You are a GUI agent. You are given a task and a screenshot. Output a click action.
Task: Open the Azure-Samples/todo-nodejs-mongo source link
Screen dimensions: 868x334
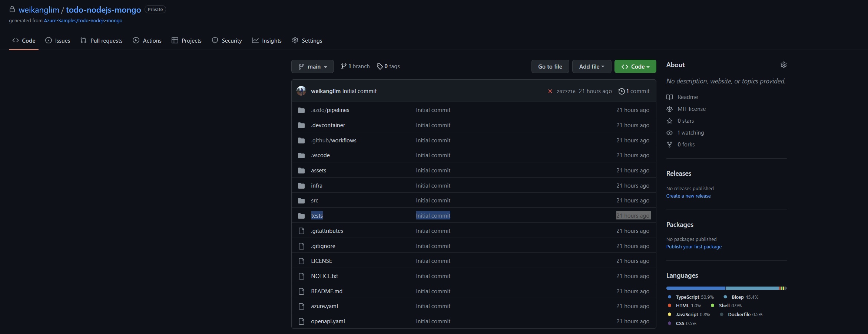pyautogui.click(x=83, y=21)
